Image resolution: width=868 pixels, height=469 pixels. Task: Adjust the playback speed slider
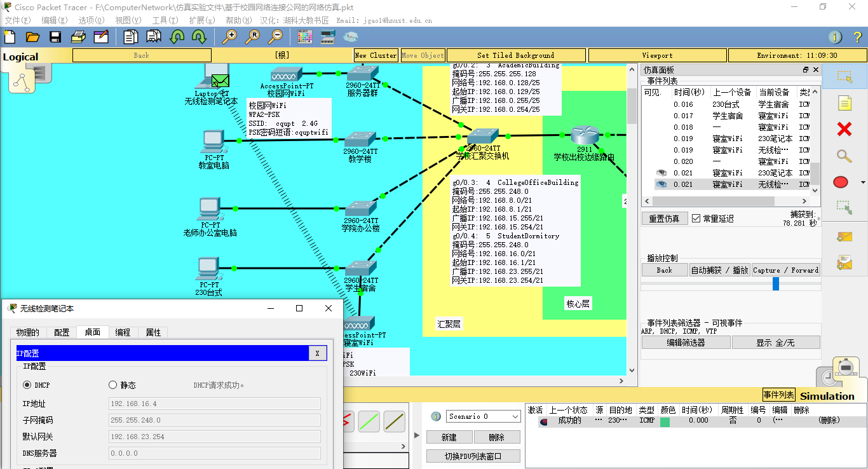(x=776, y=284)
